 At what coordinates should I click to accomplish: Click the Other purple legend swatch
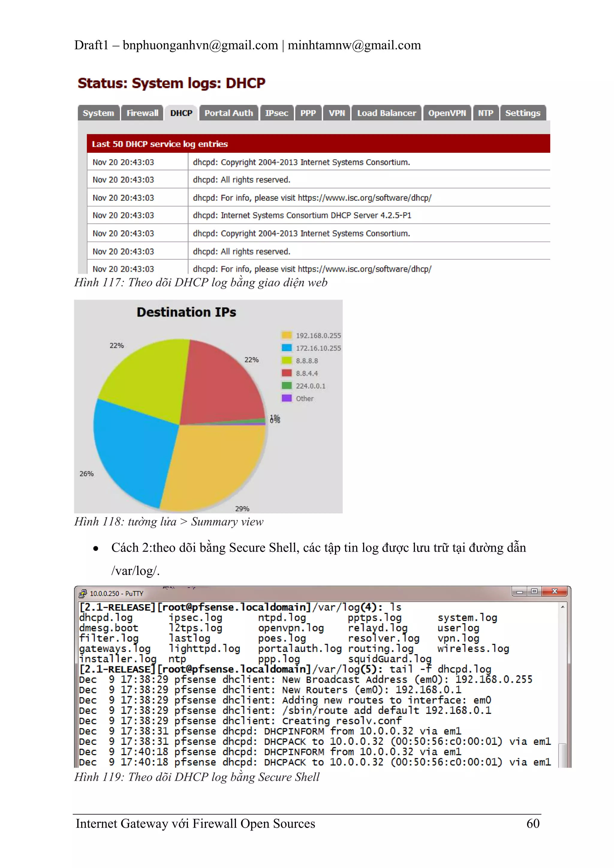coord(287,398)
